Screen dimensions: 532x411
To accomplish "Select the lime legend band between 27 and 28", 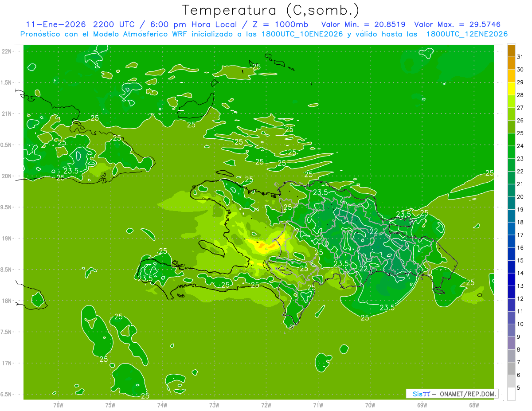I will (x=511, y=102).
